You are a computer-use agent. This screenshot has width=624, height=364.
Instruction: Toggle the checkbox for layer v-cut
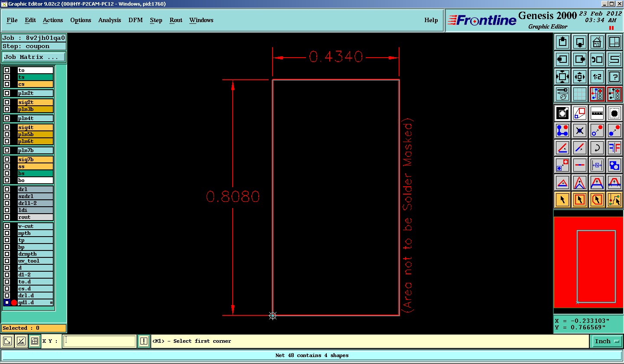7,226
